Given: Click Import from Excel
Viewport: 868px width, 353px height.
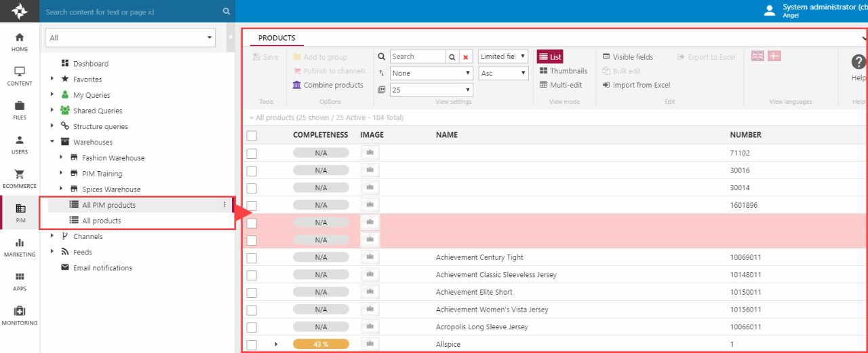Looking at the screenshot, I should pos(636,85).
